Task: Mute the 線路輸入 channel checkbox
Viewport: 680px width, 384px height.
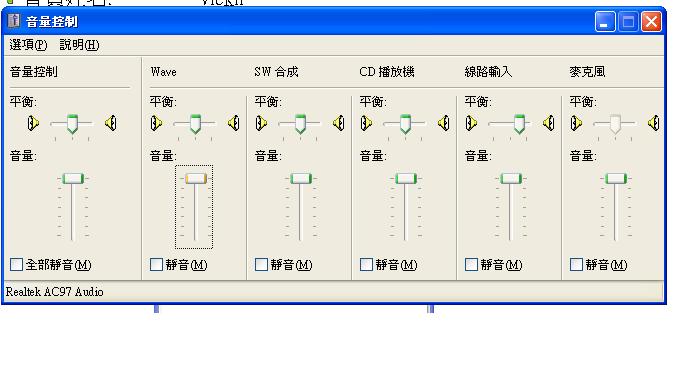Action: point(471,264)
